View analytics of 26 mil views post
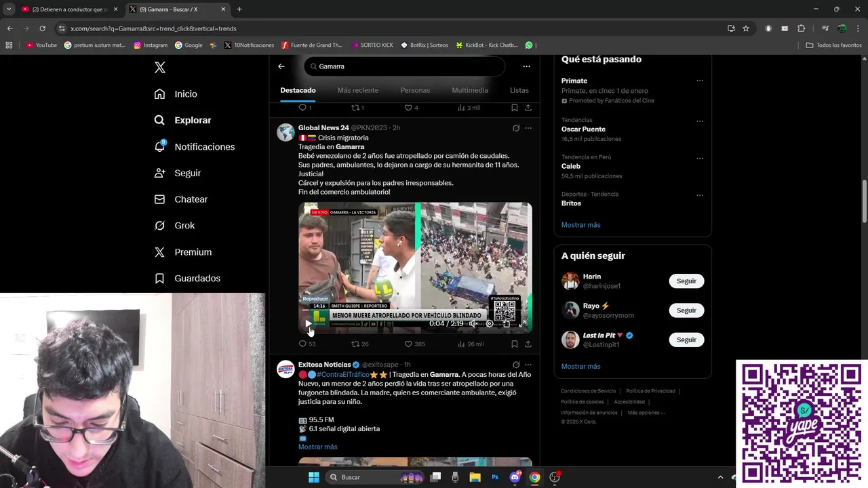Screen dimensions: 868x488 point(471,344)
